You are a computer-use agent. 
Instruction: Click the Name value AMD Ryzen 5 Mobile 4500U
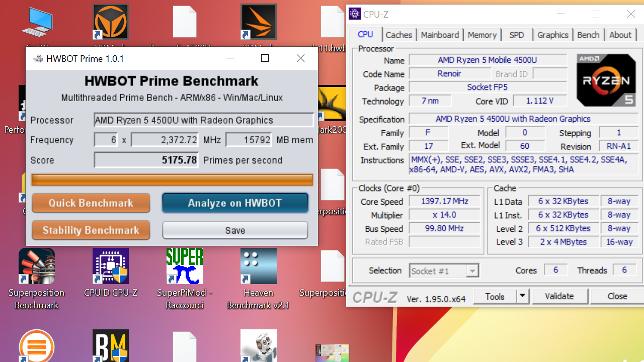488,60
